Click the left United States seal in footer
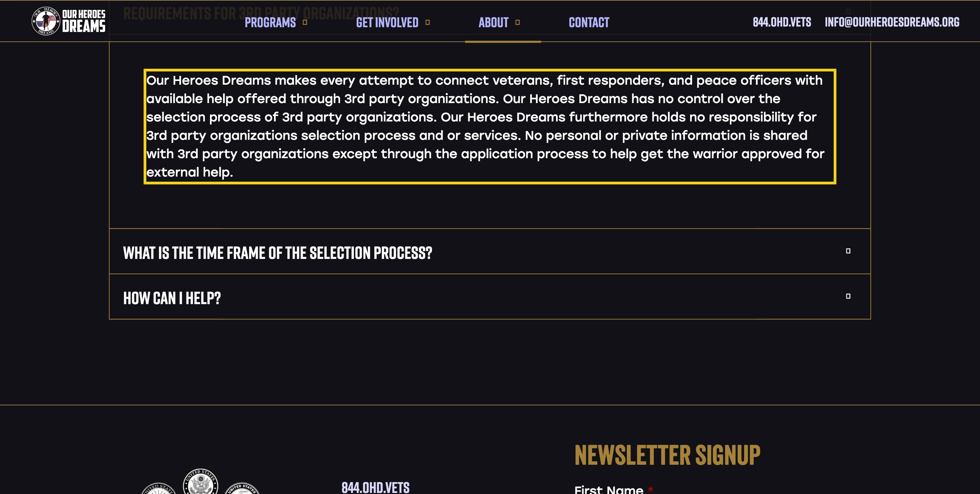Screen dimensions: 980x494 pyautogui.click(x=159, y=488)
